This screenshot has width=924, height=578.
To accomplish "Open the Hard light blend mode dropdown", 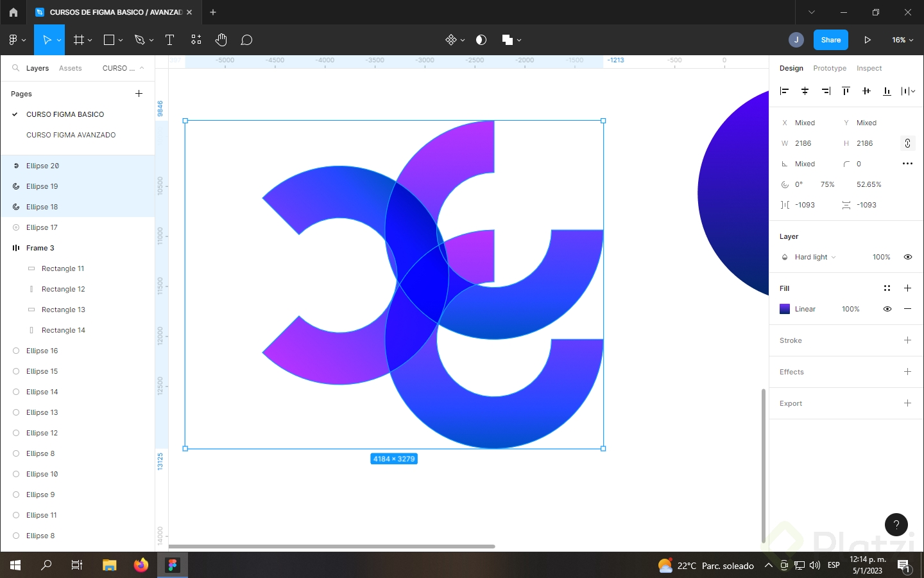I will [814, 257].
